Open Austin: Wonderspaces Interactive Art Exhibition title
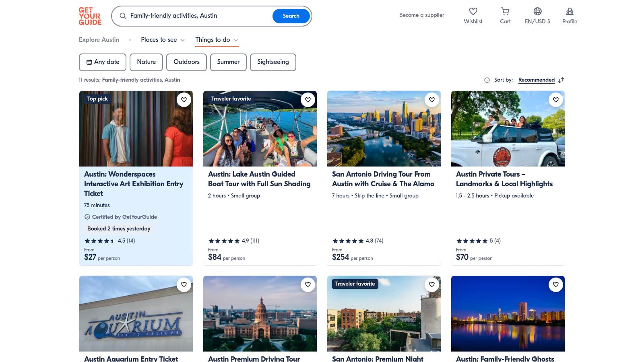Screen dimensions: 644x362 click(x=134, y=184)
